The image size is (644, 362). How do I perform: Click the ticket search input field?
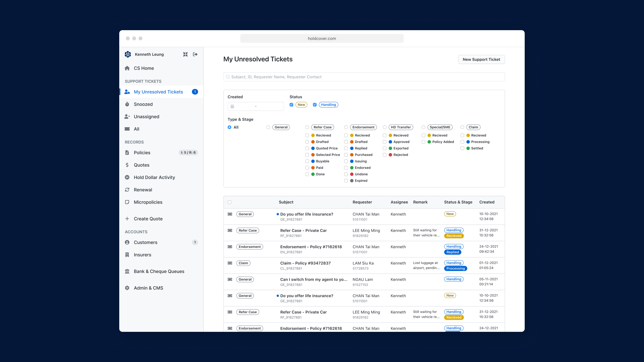click(x=364, y=77)
